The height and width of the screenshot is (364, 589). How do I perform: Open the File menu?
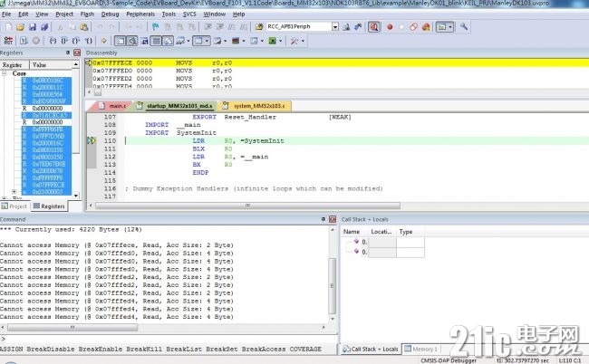click(6, 14)
